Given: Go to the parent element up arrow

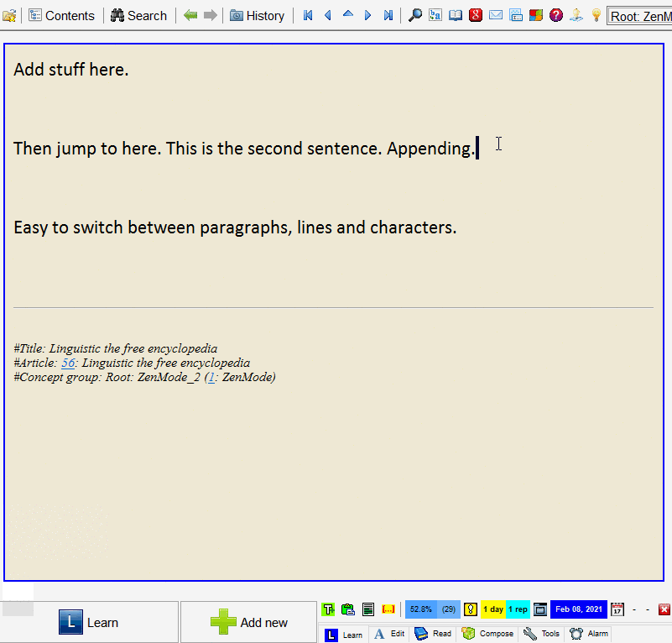Looking at the screenshot, I should (x=347, y=15).
